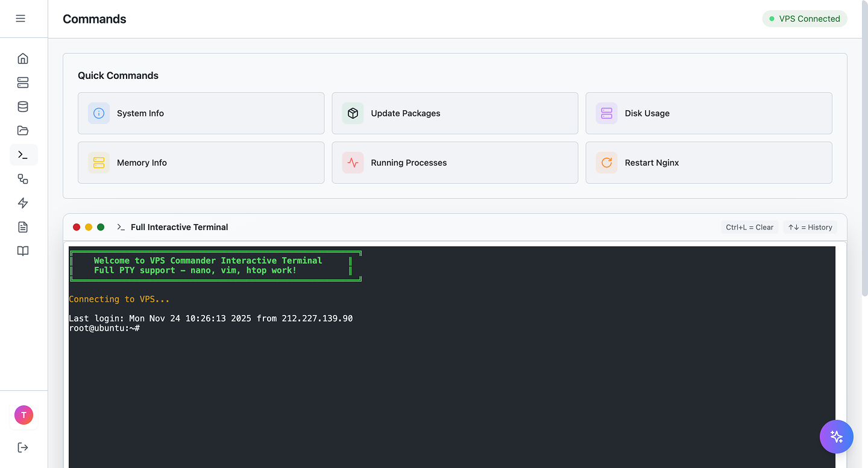Run the Restart Nginx quick command
This screenshot has height=468, width=868.
coord(709,163)
